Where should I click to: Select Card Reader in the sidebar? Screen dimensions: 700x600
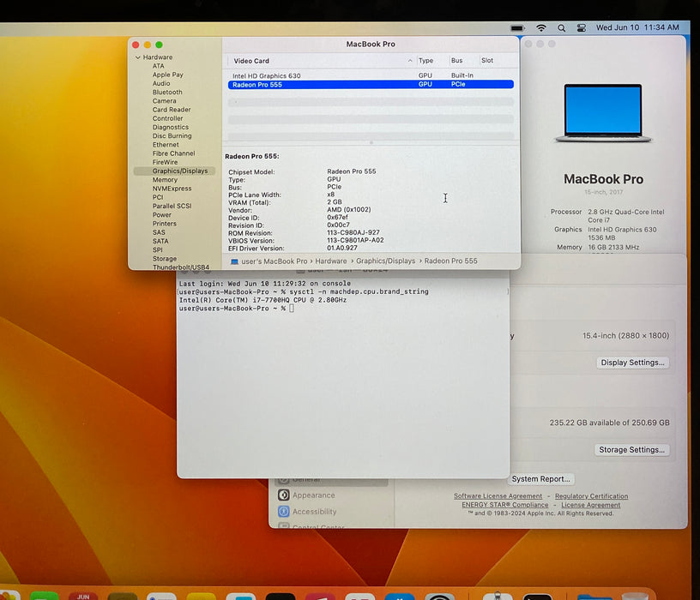[x=172, y=110]
